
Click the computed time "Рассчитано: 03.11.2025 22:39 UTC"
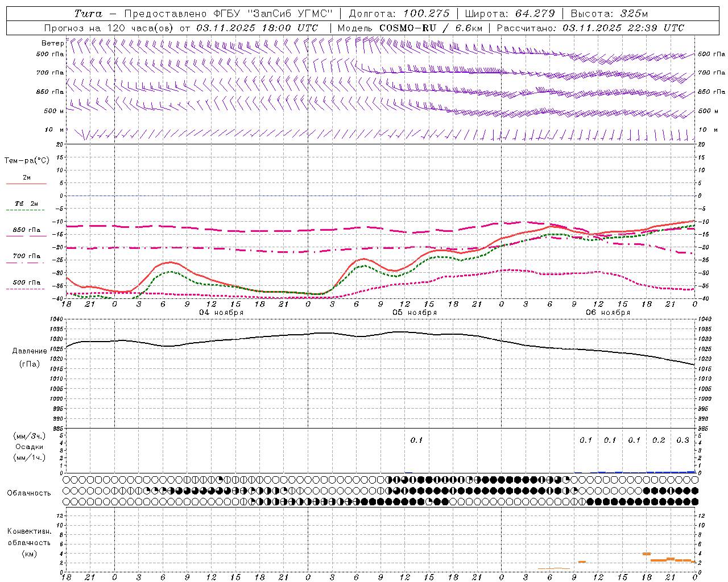coord(590,28)
